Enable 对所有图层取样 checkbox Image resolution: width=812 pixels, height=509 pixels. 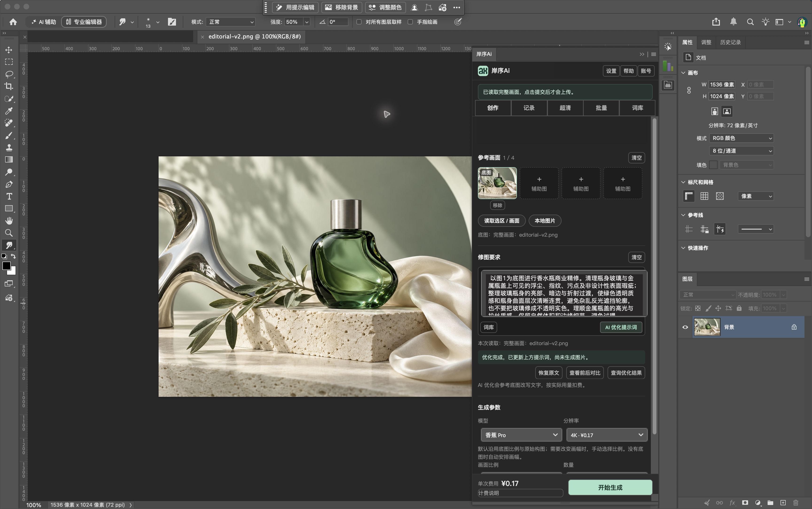click(x=359, y=22)
